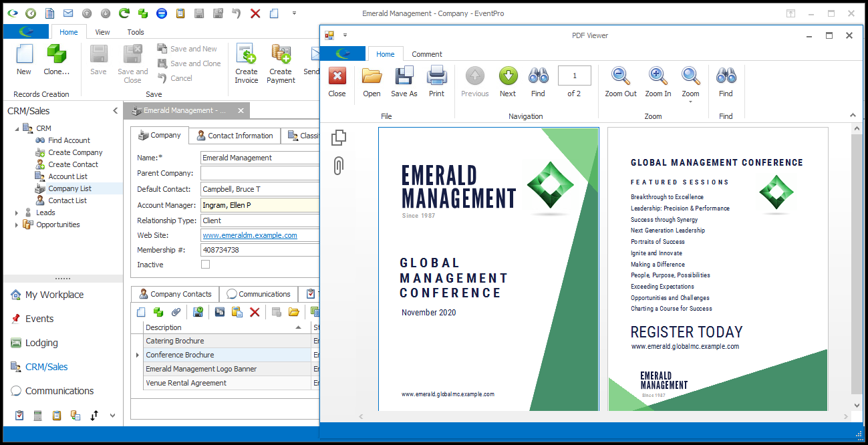Select Contact List in CRM tree
Screen dimensions: 868x445
pyautogui.click(x=67, y=200)
